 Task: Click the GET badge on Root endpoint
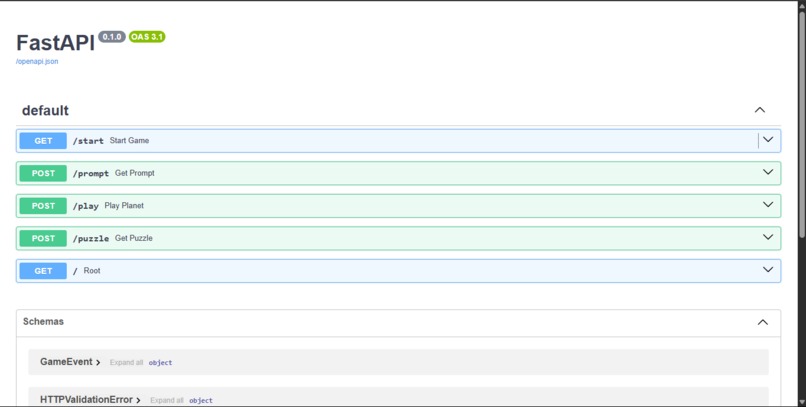tap(43, 271)
